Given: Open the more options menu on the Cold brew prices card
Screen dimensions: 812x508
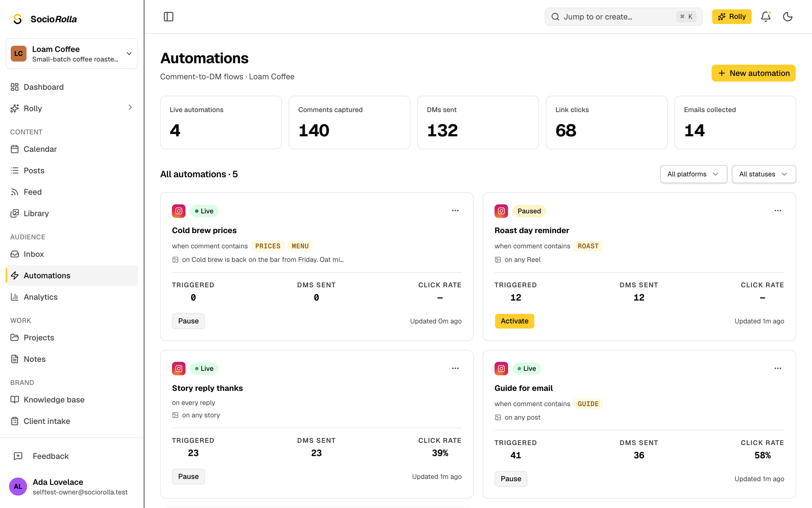Looking at the screenshot, I should 455,211.
